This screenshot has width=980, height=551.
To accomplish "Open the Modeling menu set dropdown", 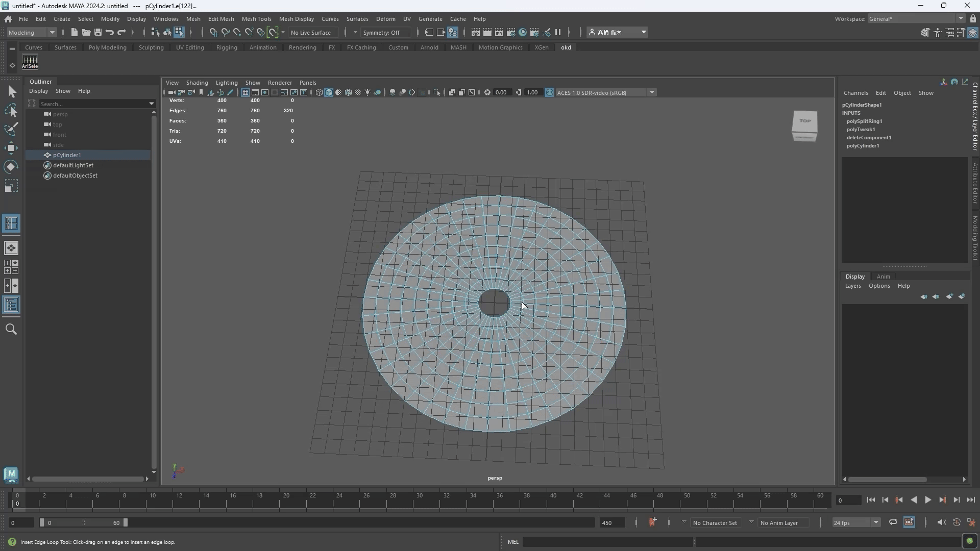I will pyautogui.click(x=32, y=32).
